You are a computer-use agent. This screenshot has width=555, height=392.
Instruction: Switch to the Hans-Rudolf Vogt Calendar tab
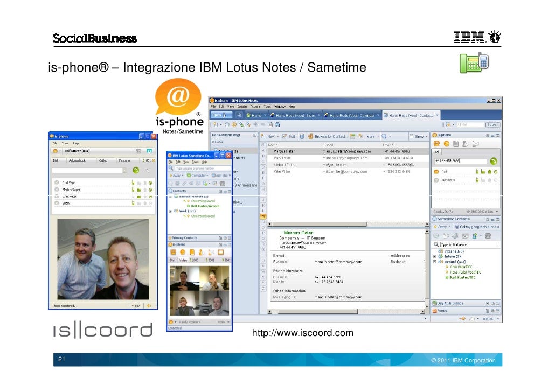click(351, 115)
